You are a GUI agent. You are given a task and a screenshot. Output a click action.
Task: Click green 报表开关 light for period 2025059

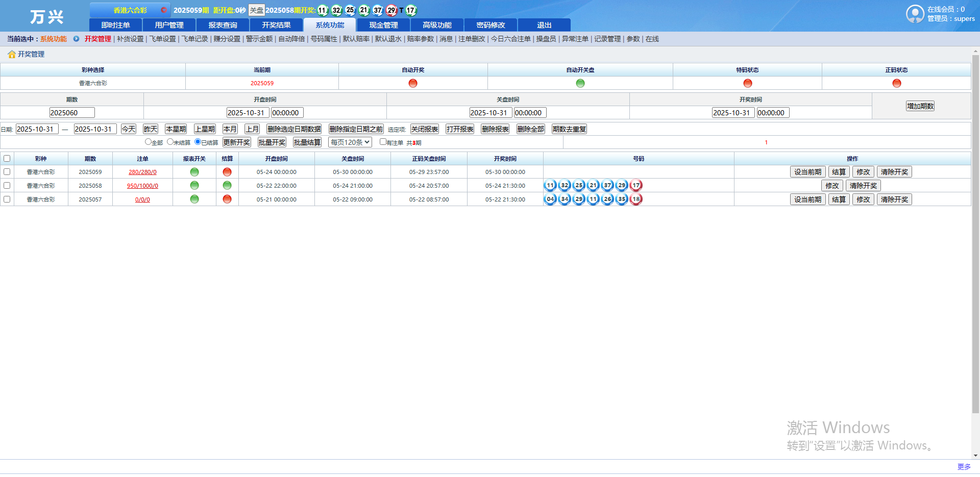tap(194, 172)
